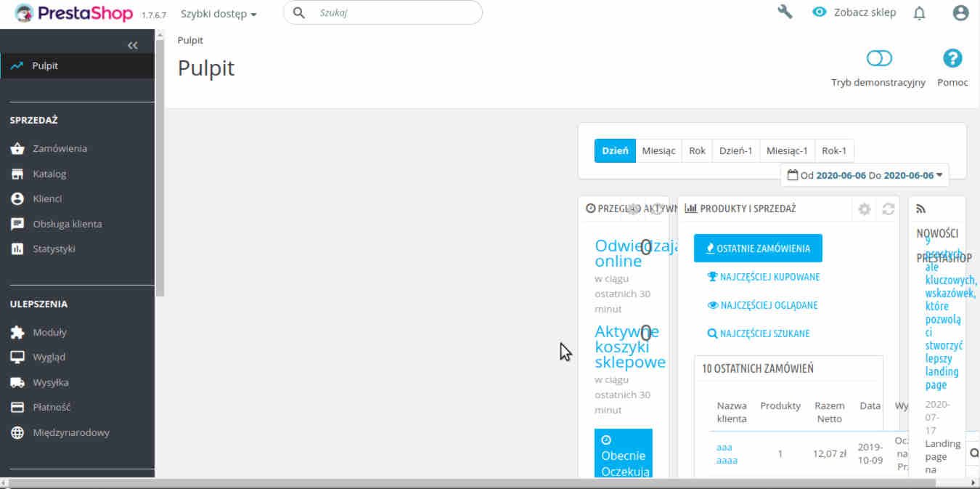Viewport: 980px width, 489px height.
Task: Open the date range picker dropdown
Action: [865, 175]
